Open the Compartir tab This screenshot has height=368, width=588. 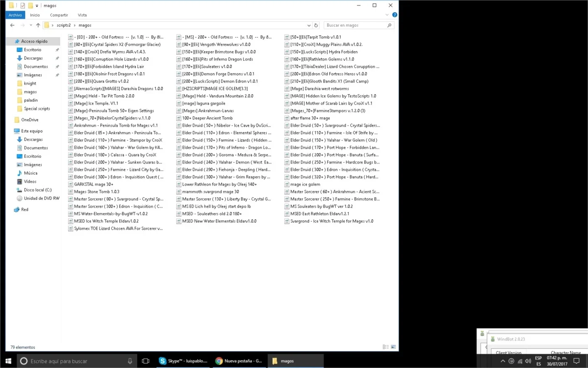pos(59,15)
